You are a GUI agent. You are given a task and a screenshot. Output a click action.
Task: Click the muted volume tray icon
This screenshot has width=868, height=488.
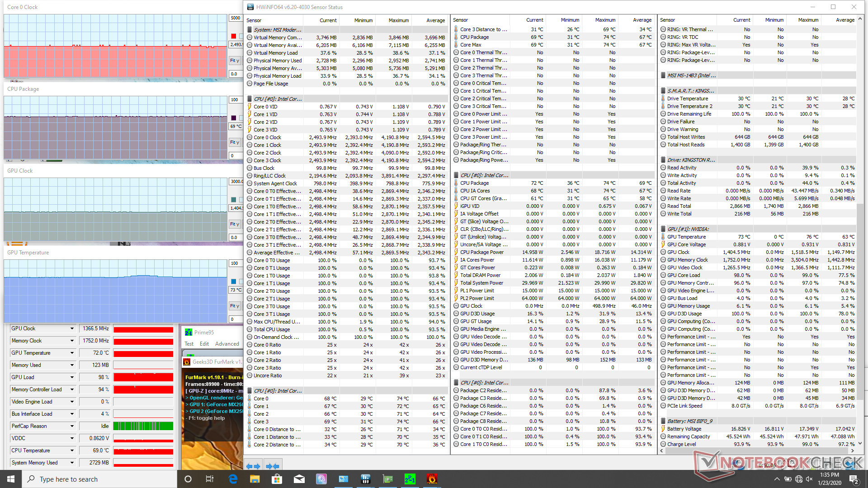pyautogui.click(x=809, y=479)
